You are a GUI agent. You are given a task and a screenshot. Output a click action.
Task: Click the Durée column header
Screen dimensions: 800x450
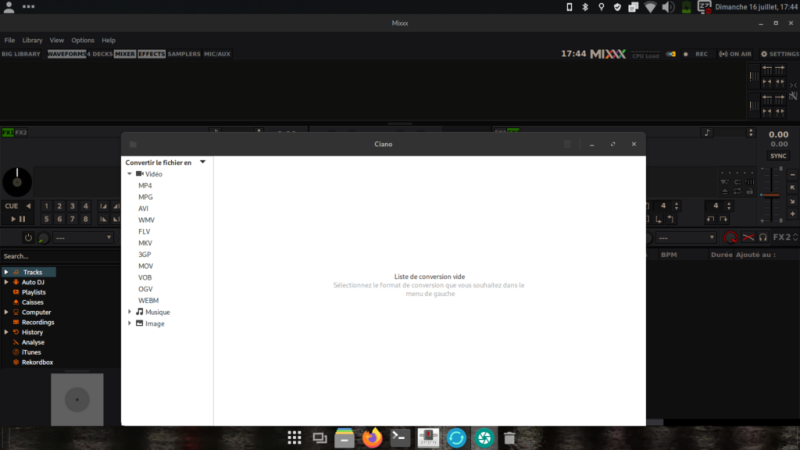tap(721, 255)
